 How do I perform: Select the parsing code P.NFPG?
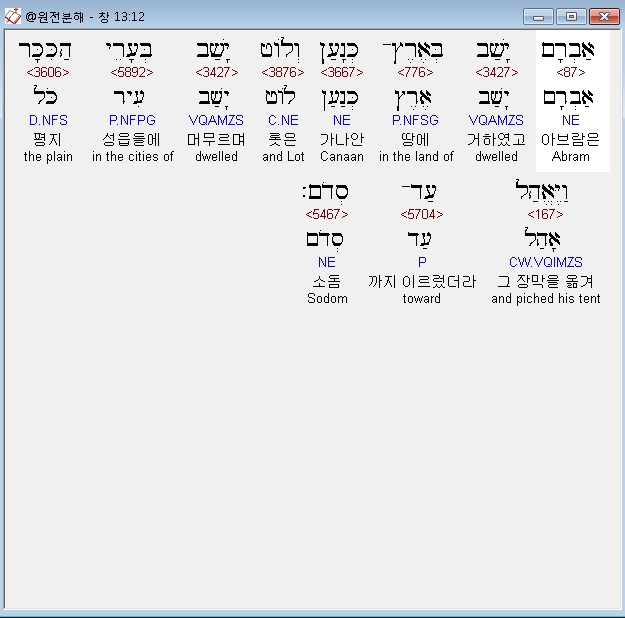coord(132,120)
